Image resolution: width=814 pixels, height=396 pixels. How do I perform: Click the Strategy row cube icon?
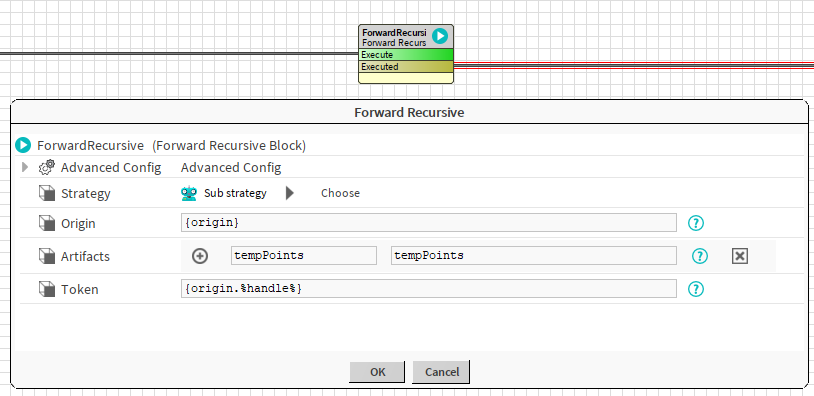pos(47,193)
